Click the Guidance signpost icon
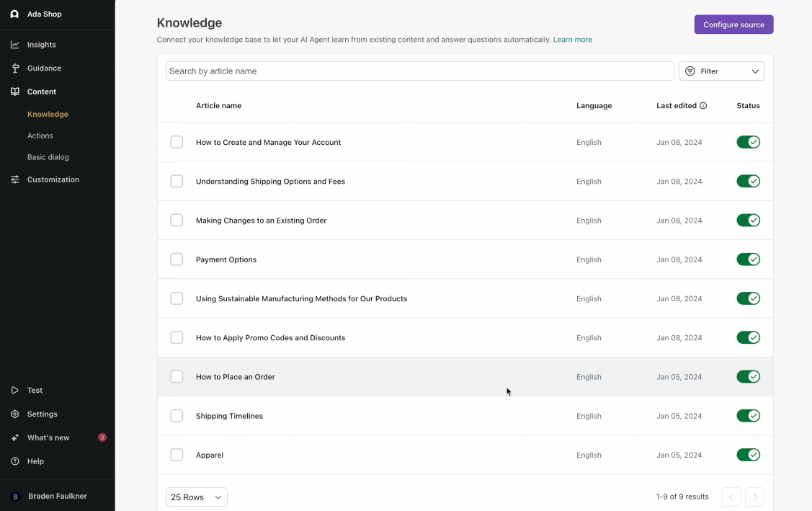 coord(14,68)
